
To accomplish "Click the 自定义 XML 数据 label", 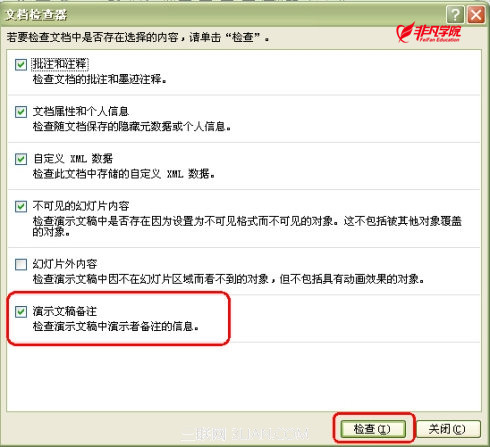I will (x=73, y=159).
